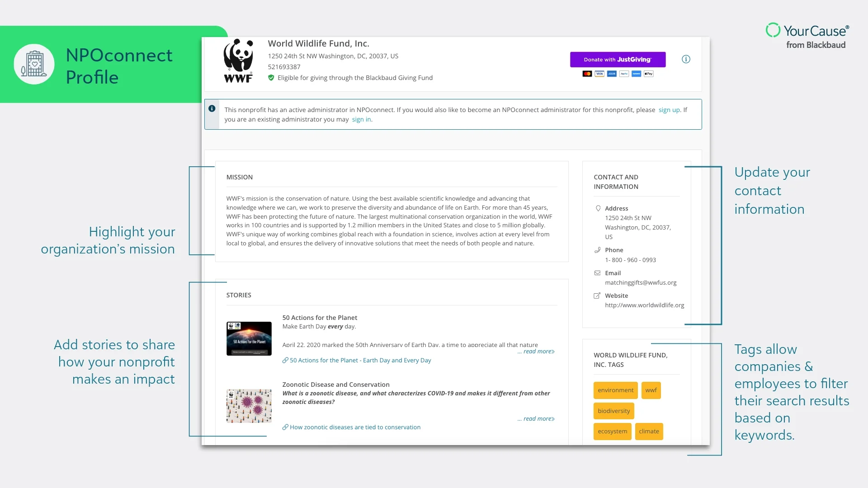Click the WWF panda logo icon

click(238, 60)
